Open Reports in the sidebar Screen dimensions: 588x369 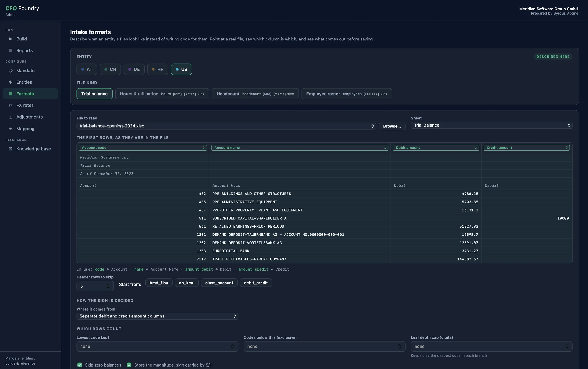30,50
